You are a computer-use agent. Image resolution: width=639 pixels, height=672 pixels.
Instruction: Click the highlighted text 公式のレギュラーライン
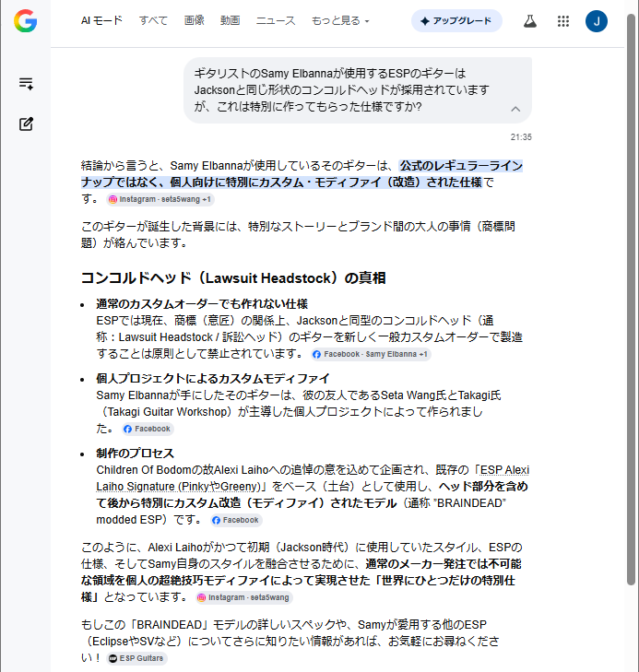pyautogui.click(x=461, y=166)
